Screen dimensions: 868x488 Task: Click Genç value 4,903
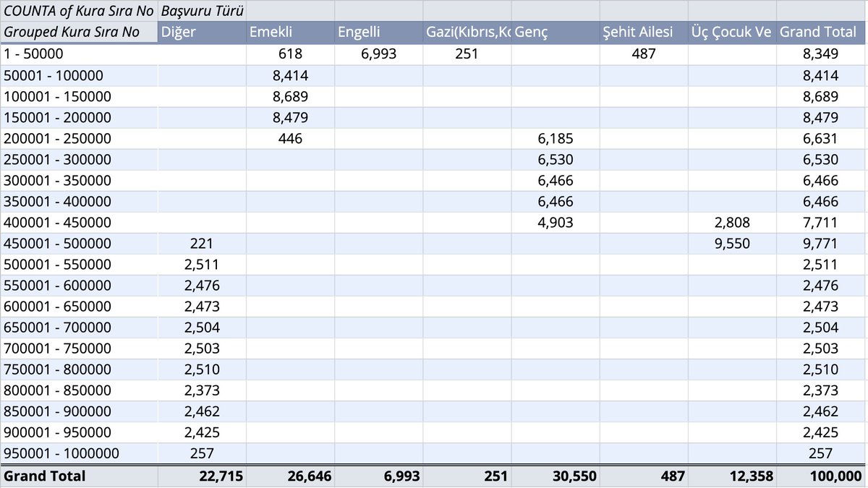tap(555, 222)
